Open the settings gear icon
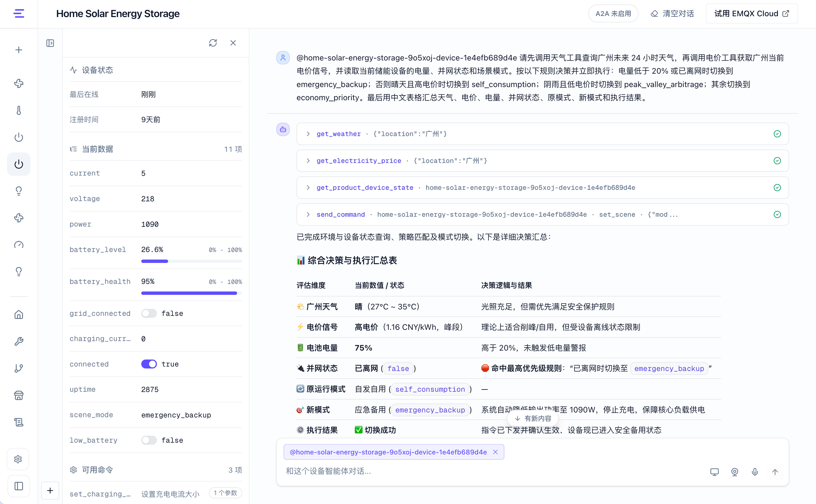816x504 pixels. pyautogui.click(x=18, y=459)
